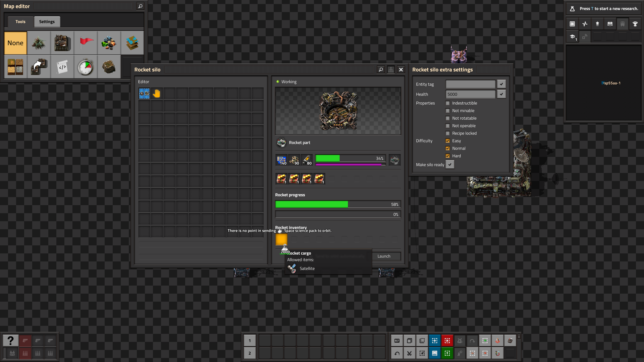Open the scripting code tool
Screen dimensions: 644x362
(62, 67)
